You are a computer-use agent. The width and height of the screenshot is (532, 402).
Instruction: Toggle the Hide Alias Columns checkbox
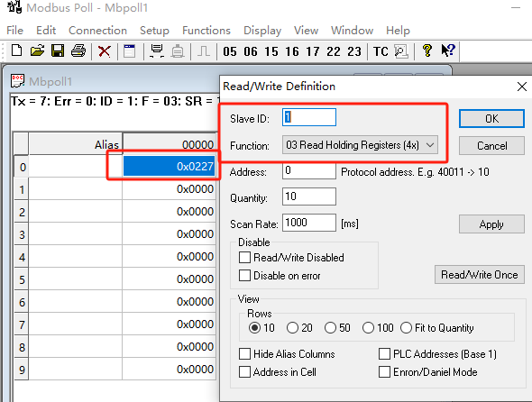point(244,354)
